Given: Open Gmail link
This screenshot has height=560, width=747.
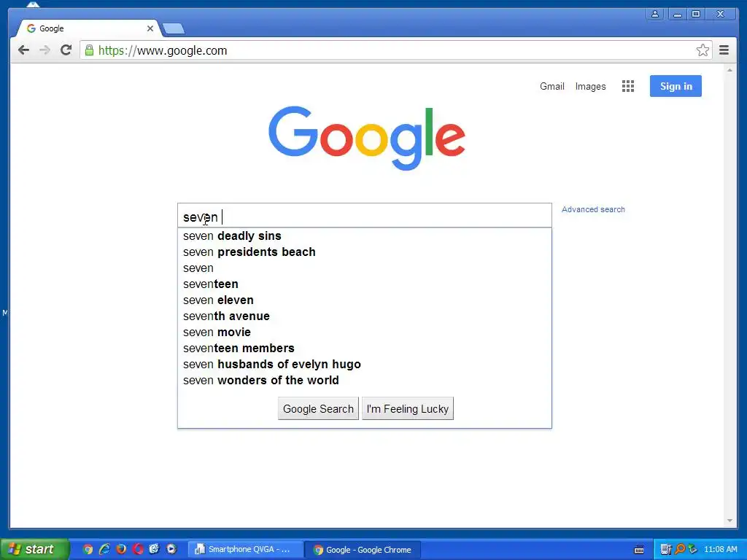Looking at the screenshot, I should [551, 86].
